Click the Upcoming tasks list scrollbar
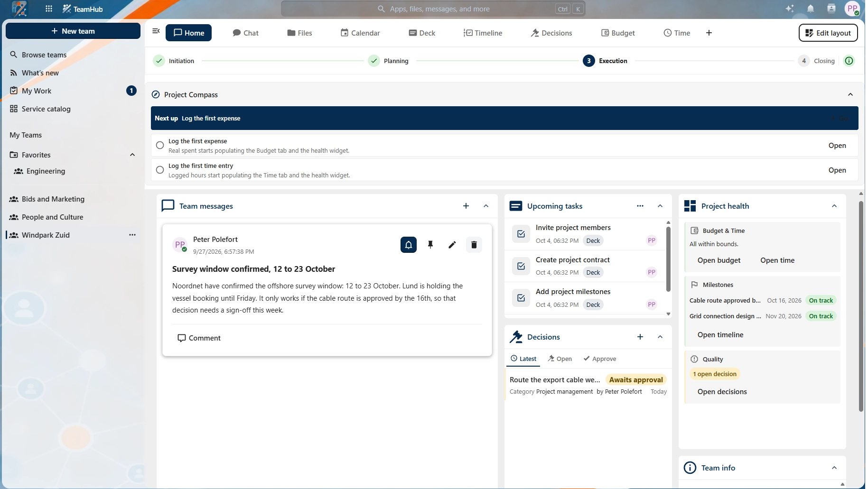This screenshot has height=489, width=868. (x=668, y=260)
